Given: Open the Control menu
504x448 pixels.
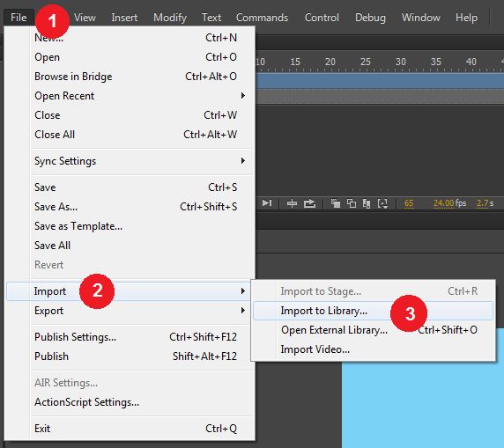Looking at the screenshot, I should tap(322, 18).
